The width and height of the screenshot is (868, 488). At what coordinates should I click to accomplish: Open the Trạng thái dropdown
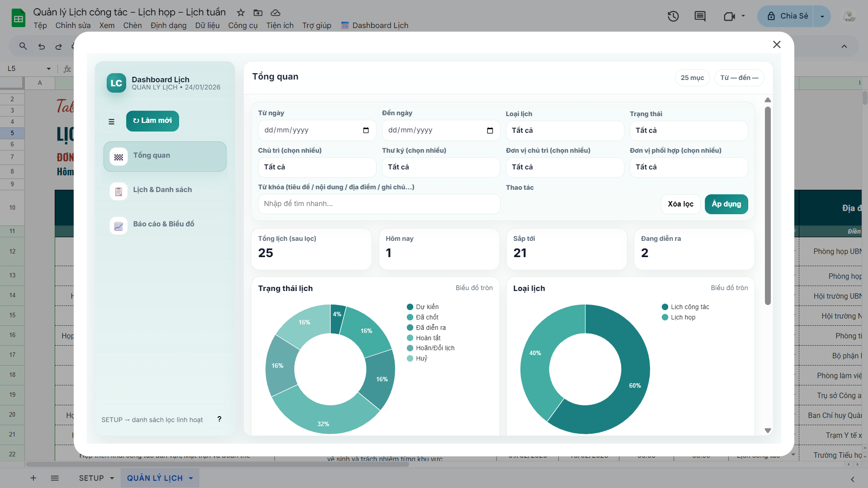[688, 131]
